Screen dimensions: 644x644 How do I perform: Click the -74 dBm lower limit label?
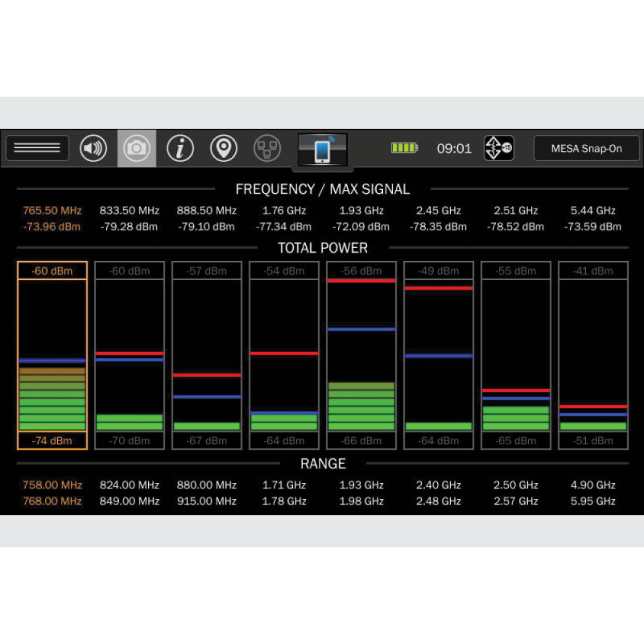pyautogui.click(x=52, y=440)
